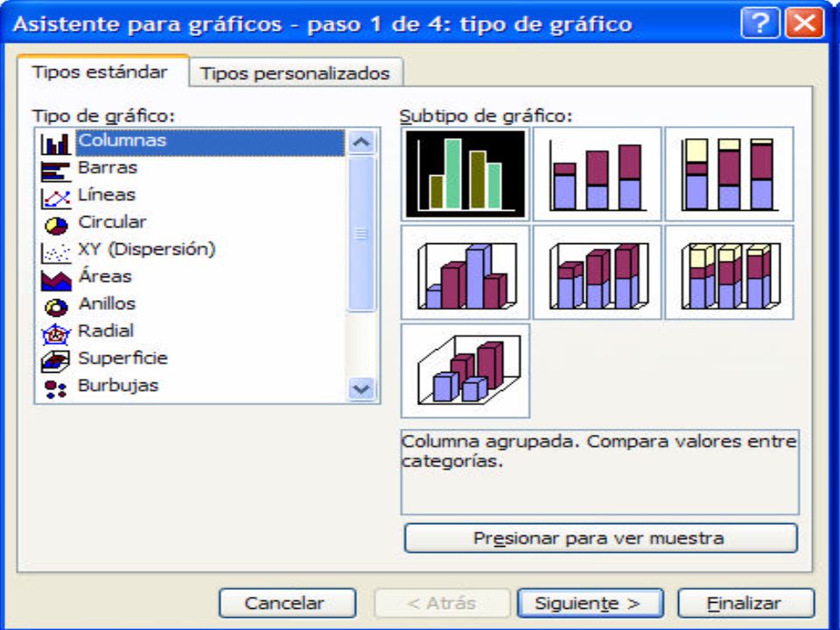The image size is (840, 630).
Task: Click the Finalizar button
Action: pos(745,603)
